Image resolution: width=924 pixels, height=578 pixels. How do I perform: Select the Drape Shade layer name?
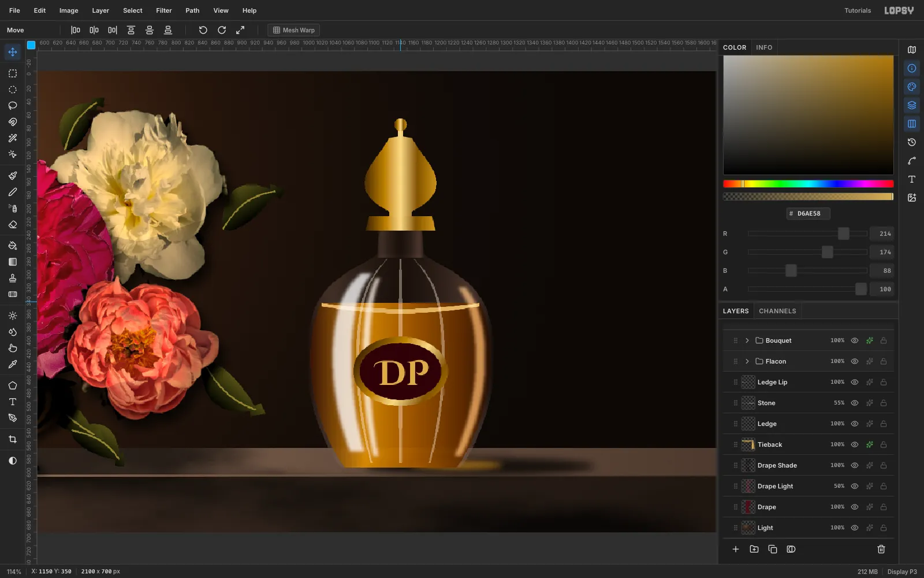pyautogui.click(x=777, y=465)
